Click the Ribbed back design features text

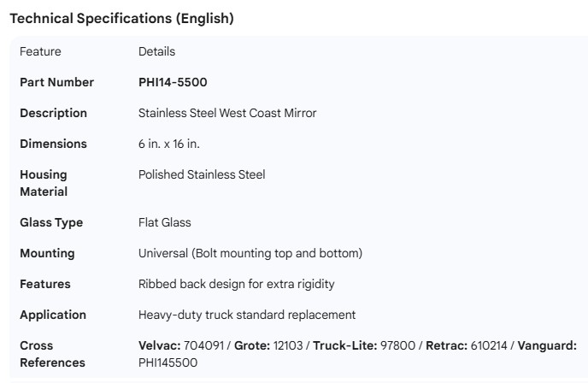pyautogui.click(x=236, y=284)
